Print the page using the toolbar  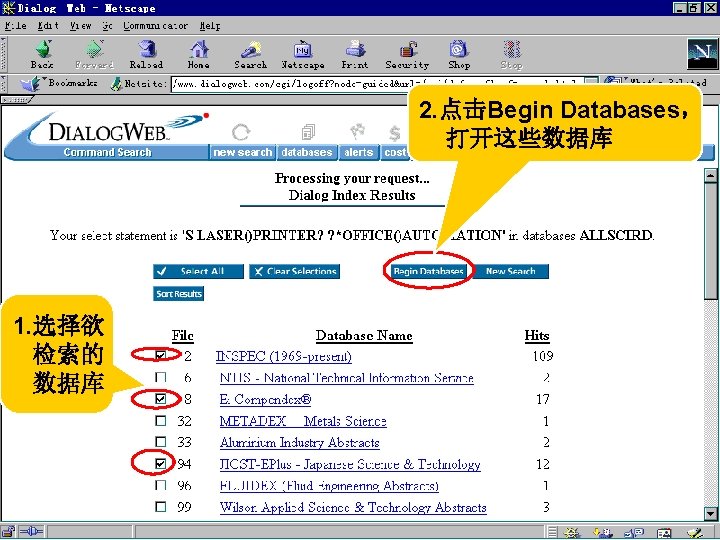pyautogui.click(x=355, y=55)
